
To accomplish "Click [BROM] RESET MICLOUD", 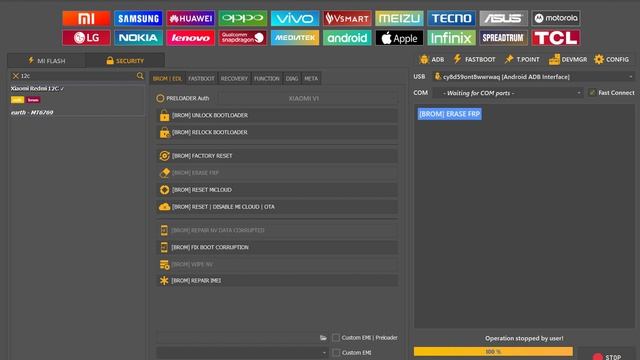I will 277,190.
